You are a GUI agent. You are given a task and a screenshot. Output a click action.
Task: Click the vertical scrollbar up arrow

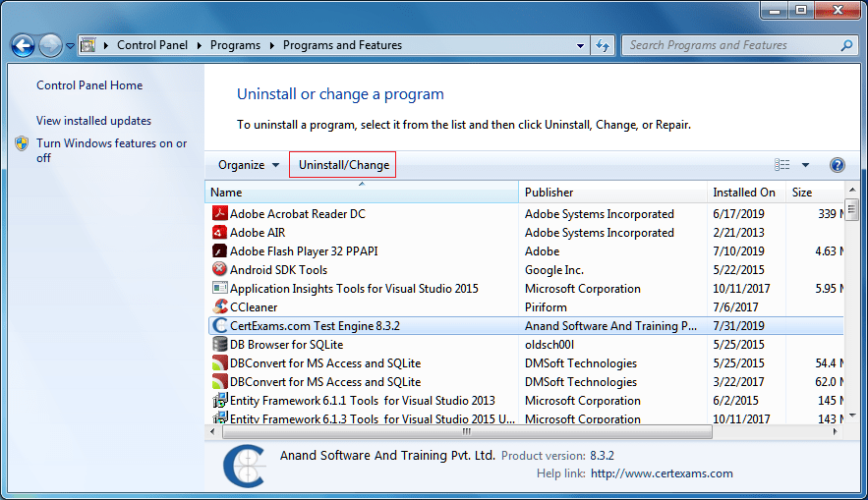[852, 190]
